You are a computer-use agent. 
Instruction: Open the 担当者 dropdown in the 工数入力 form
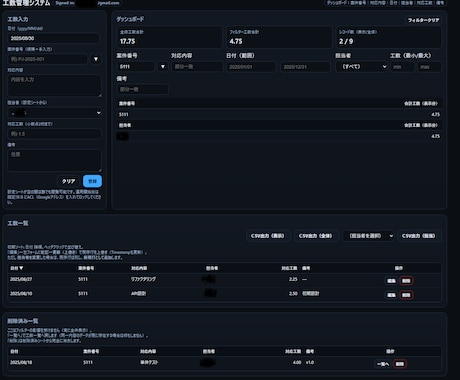pyautogui.click(x=55, y=113)
